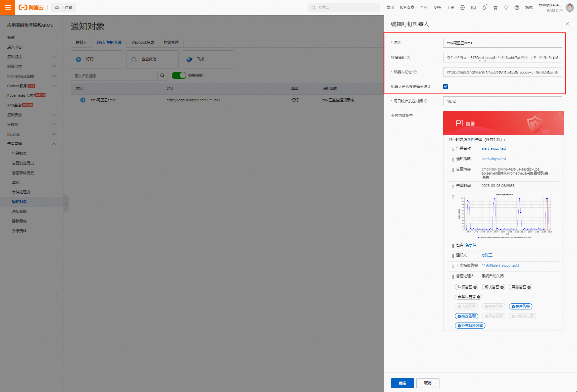Viewport: 577px width, 392px height.
Task: Open ICP 备案 in the top menu
Action: pos(407,7)
